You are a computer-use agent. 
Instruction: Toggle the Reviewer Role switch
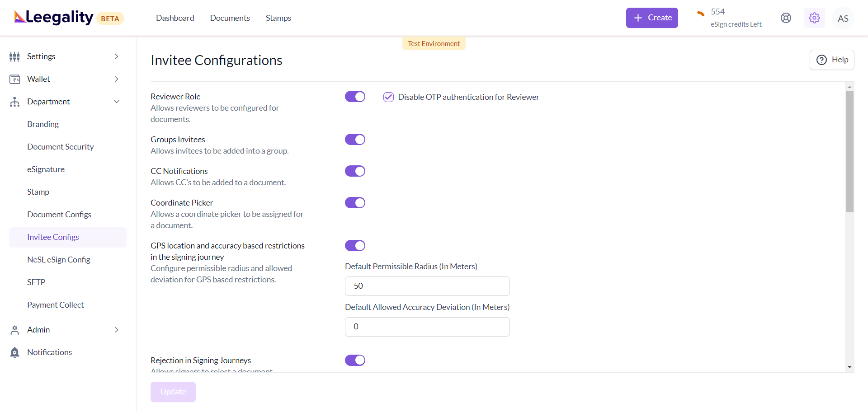tap(355, 97)
